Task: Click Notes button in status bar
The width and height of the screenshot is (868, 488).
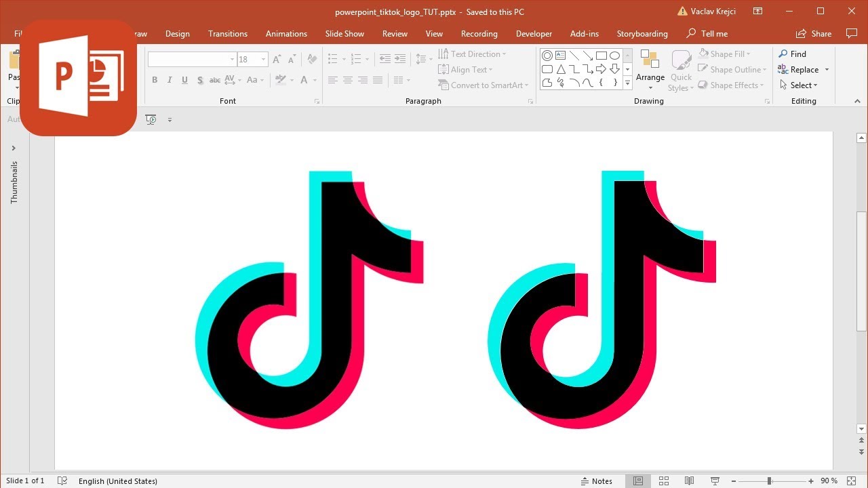Action: pos(596,481)
